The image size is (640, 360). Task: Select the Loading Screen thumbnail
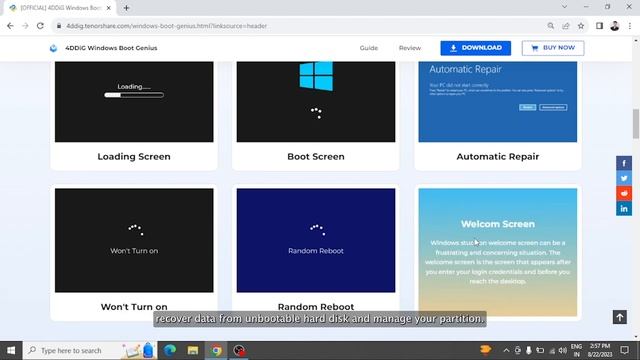coord(134,102)
